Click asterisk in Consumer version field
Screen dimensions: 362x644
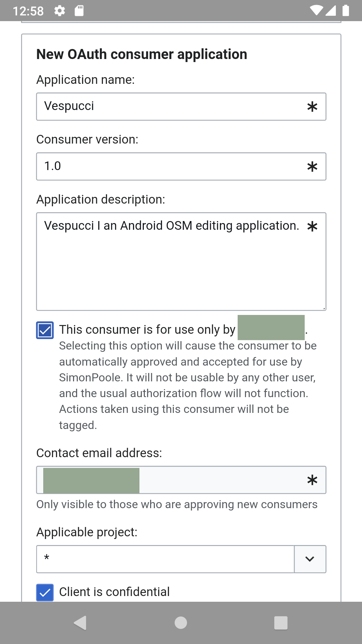(312, 167)
